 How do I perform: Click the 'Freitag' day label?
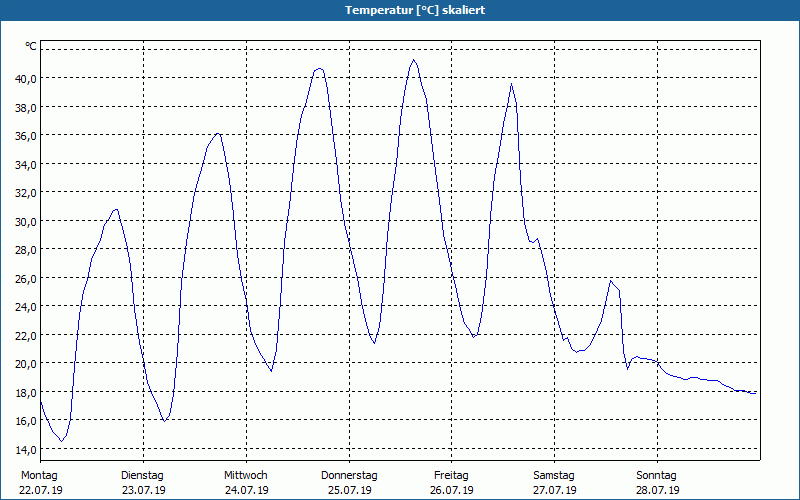451,475
